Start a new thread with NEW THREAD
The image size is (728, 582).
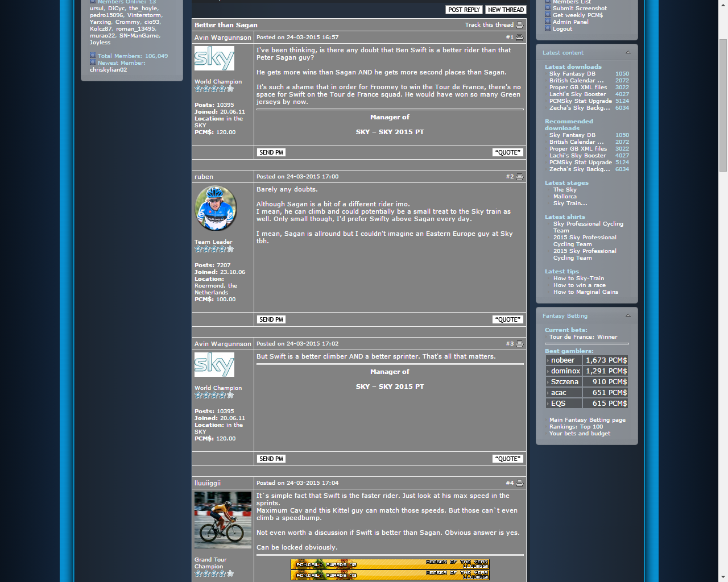(x=506, y=10)
